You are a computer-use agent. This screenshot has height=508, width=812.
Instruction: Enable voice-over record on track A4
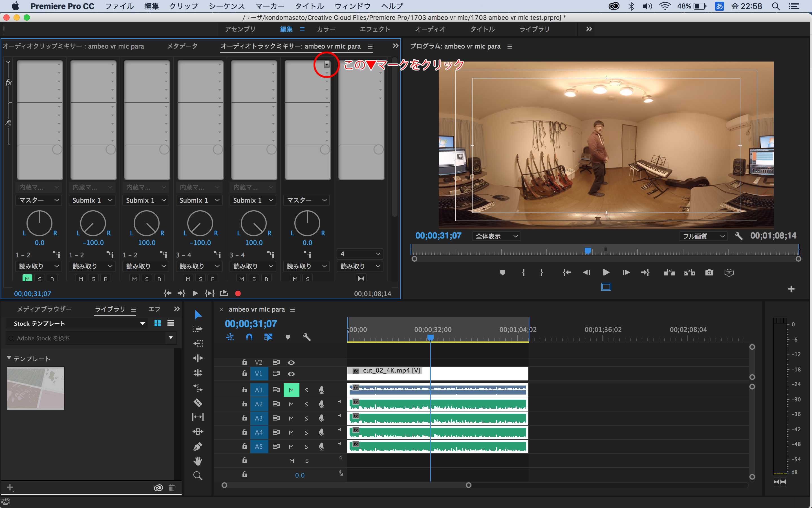(321, 432)
